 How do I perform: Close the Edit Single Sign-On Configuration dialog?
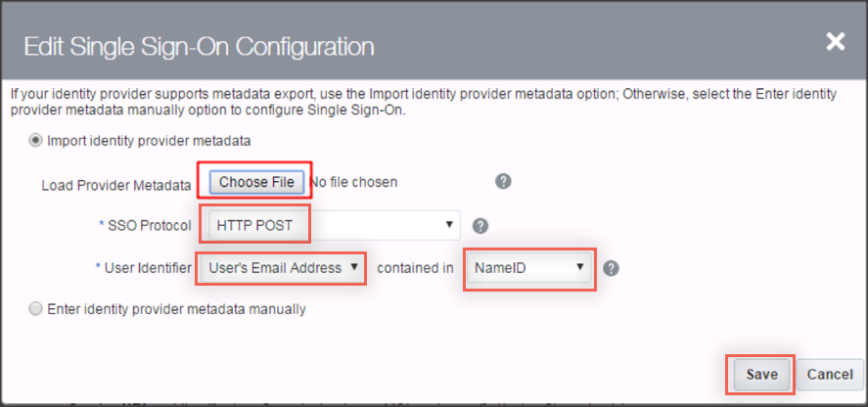point(835,41)
